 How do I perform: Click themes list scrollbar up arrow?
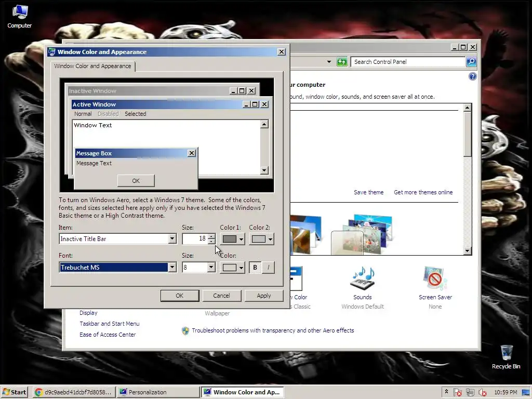coord(467,108)
